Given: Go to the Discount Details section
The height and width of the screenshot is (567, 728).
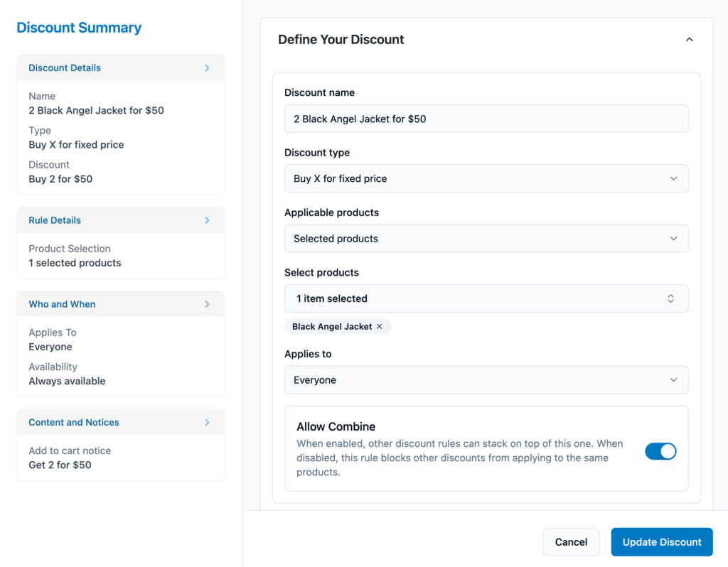Looking at the screenshot, I should click(x=121, y=67).
